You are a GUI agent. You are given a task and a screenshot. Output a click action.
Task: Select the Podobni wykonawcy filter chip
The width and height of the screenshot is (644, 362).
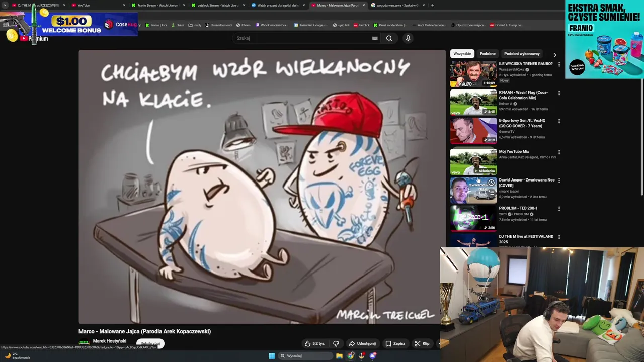pyautogui.click(x=522, y=54)
